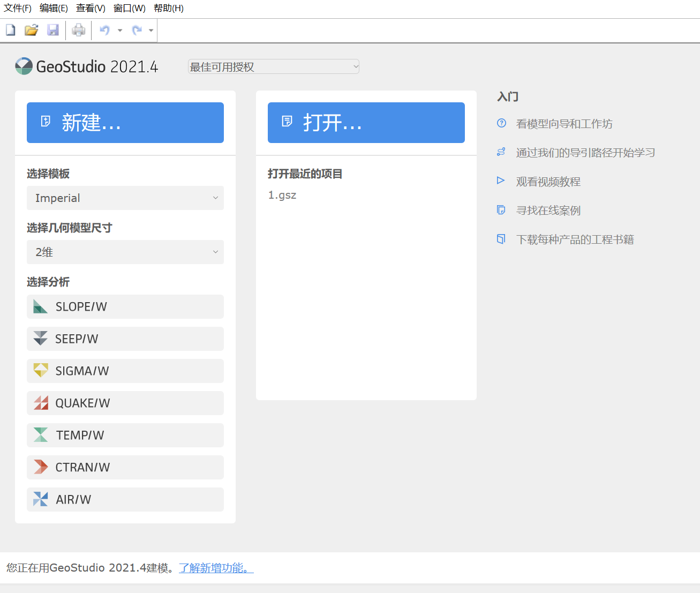Image resolution: width=700 pixels, height=593 pixels.
Task: Click the play icon beside 观看视频教程
Action: [501, 181]
